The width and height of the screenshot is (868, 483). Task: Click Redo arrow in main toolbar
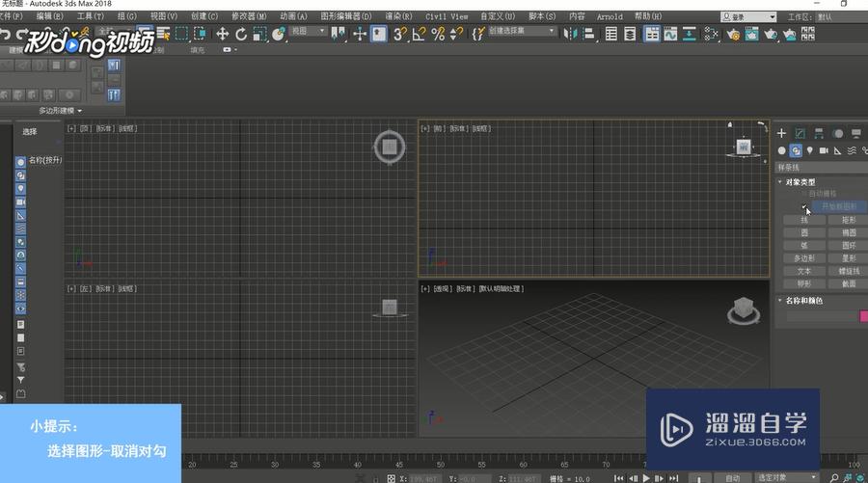22,35
